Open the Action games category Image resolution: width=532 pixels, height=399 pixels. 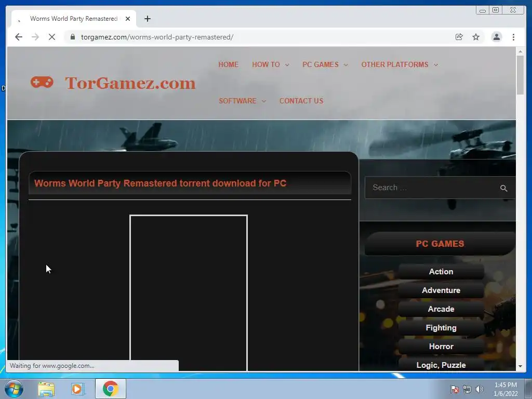click(441, 271)
